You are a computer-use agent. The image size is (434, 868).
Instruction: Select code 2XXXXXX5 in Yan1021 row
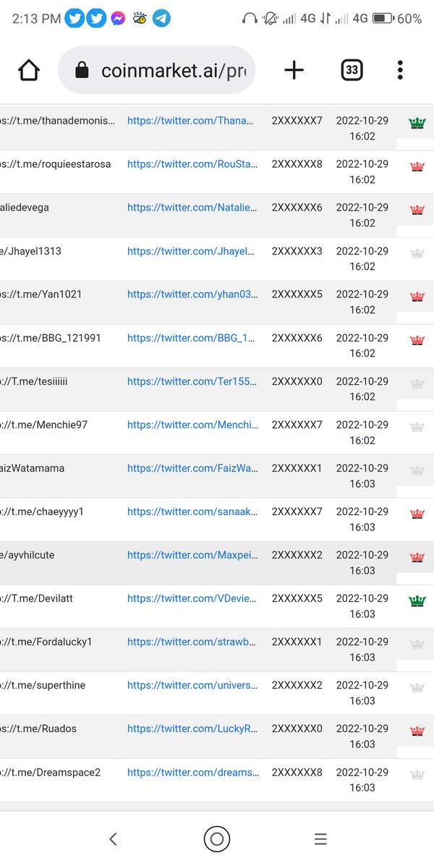[x=297, y=294]
